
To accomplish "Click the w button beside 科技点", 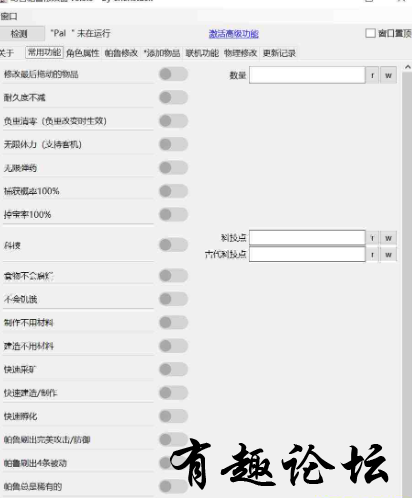I will pyautogui.click(x=388, y=238).
